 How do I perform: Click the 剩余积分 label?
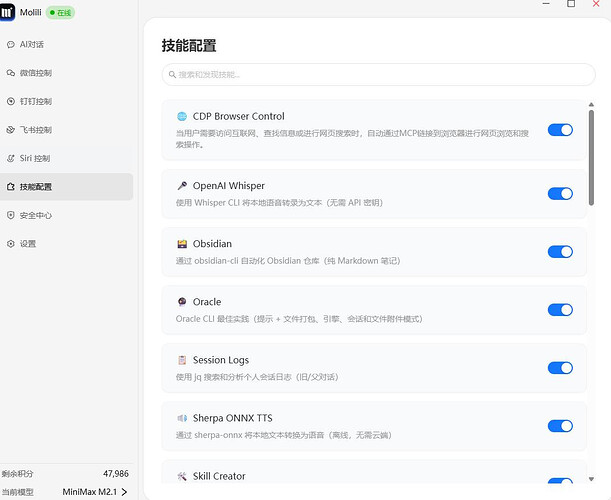click(x=17, y=473)
